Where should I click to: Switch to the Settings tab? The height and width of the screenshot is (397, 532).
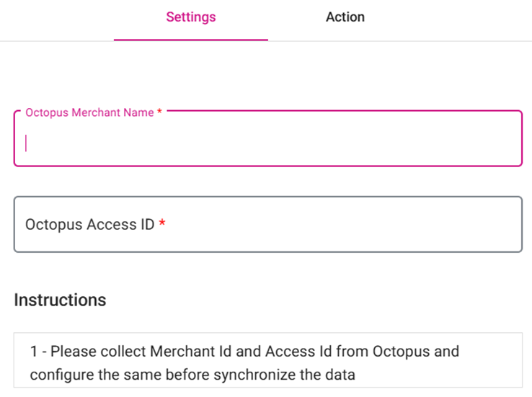point(190,17)
